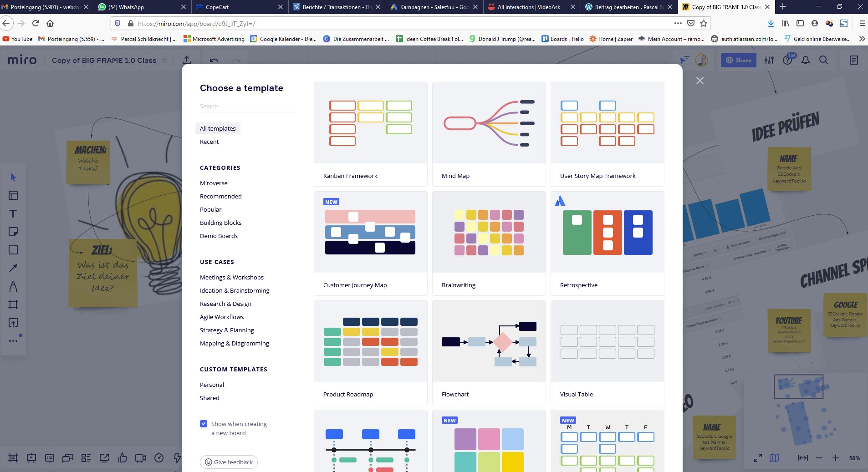Screen dimensions: 868x472
Task: Open the Upload tool in left toolbar
Action: (13, 323)
